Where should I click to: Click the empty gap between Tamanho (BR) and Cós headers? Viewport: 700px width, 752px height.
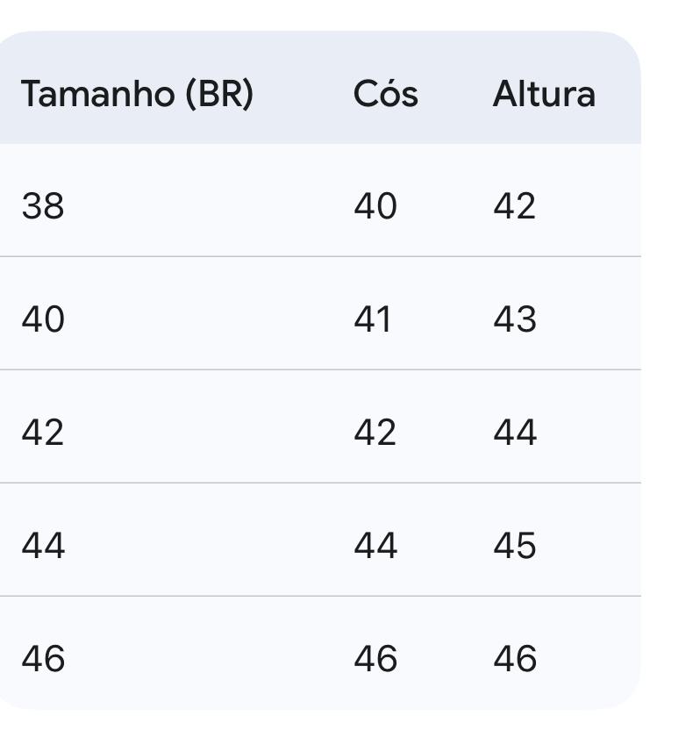coord(303,94)
